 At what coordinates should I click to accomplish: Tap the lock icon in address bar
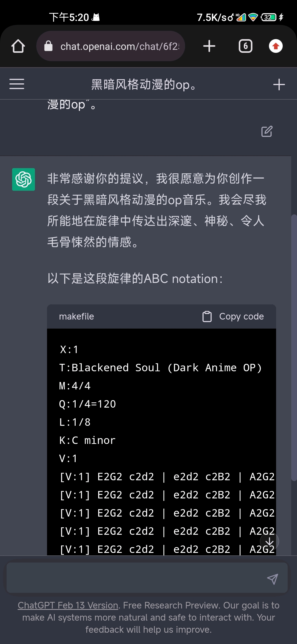[48, 46]
